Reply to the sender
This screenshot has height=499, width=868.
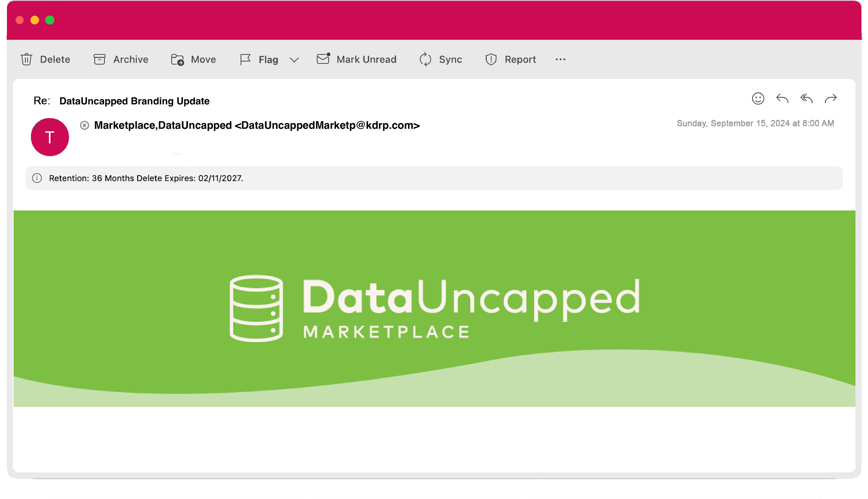point(782,99)
